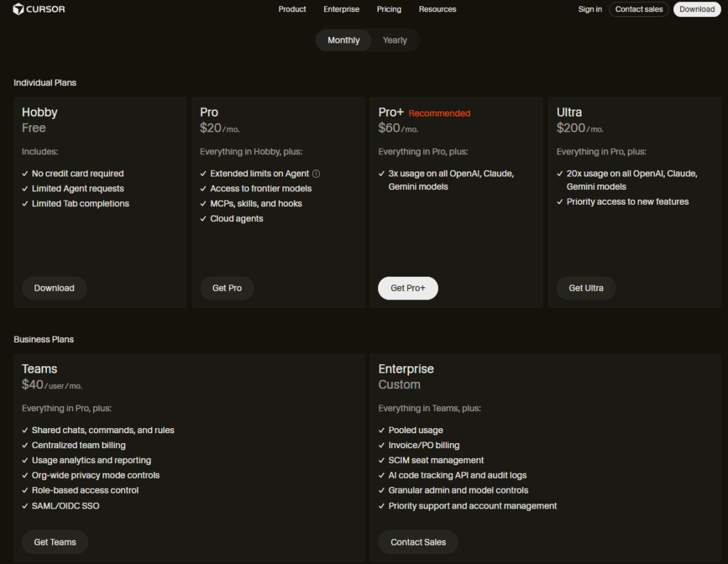Select Pricing in the navigation bar
The width and height of the screenshot is (728, 564).
[389, 9]
